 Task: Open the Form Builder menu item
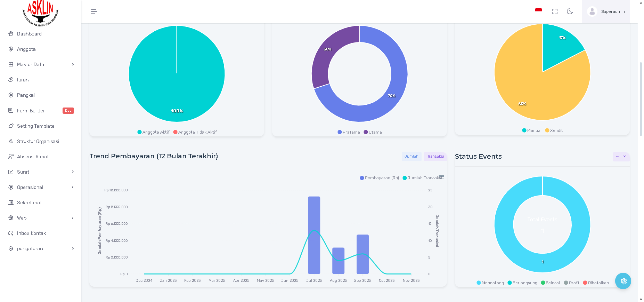(x=31, y=111)
